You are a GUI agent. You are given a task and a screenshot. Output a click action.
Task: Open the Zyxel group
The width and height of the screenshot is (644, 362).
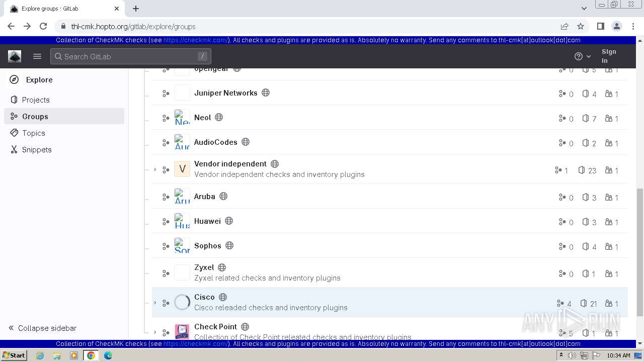coord(204,267)
